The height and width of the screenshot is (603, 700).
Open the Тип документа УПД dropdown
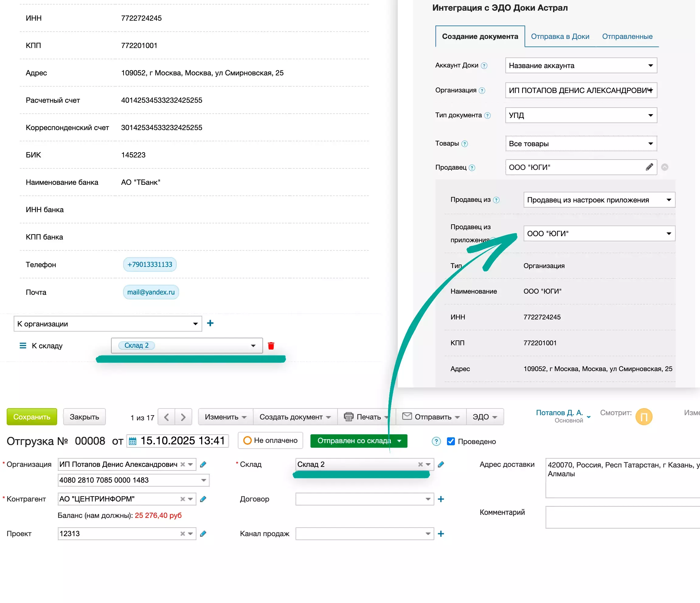coord(581,115)
